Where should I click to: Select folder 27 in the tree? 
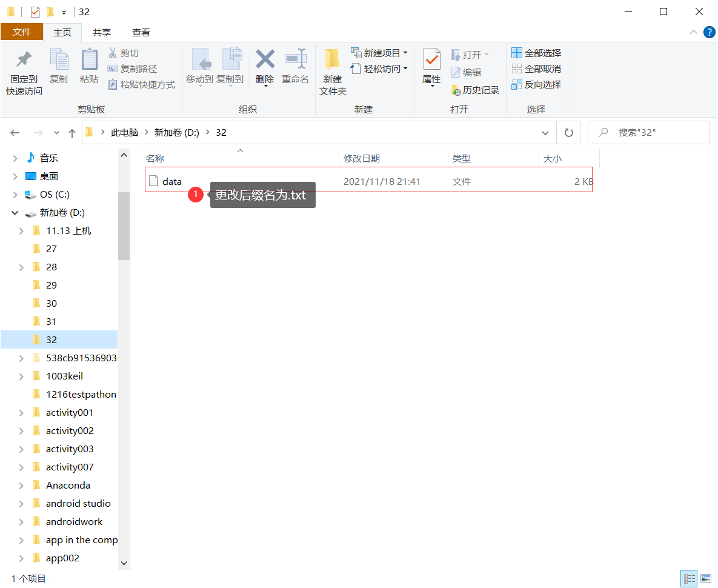click(x=52, y=249)
